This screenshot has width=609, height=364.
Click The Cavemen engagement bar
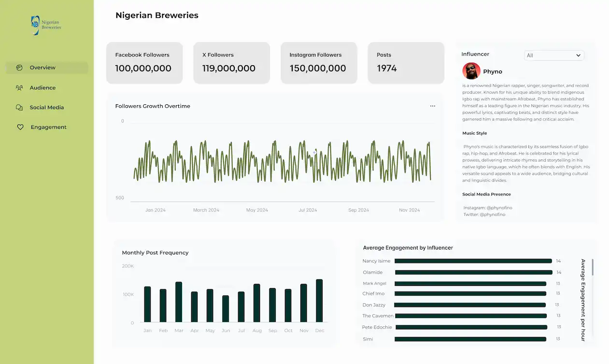[x=470, y=316]
